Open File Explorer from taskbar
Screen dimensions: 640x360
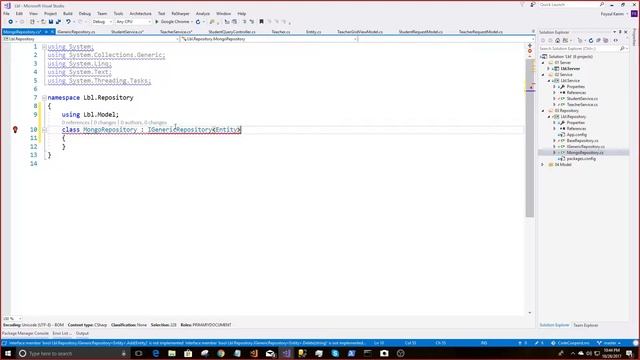point(172,353)
